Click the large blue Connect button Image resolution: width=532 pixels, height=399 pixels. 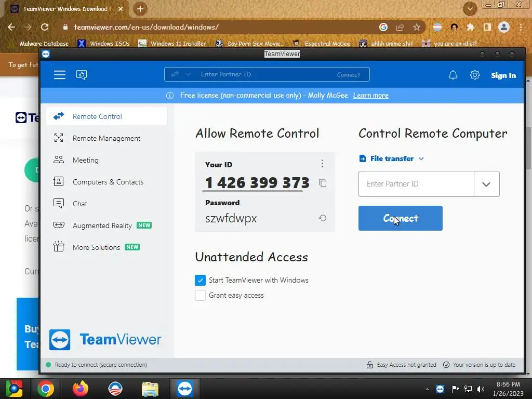coord(401,218)
